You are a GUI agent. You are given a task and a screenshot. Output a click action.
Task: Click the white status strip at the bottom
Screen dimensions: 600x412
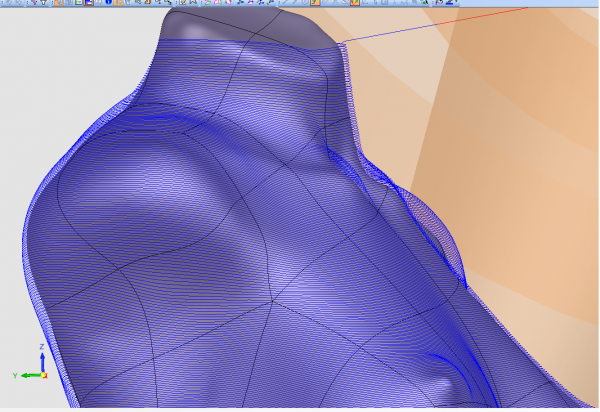tap(300, 409)
